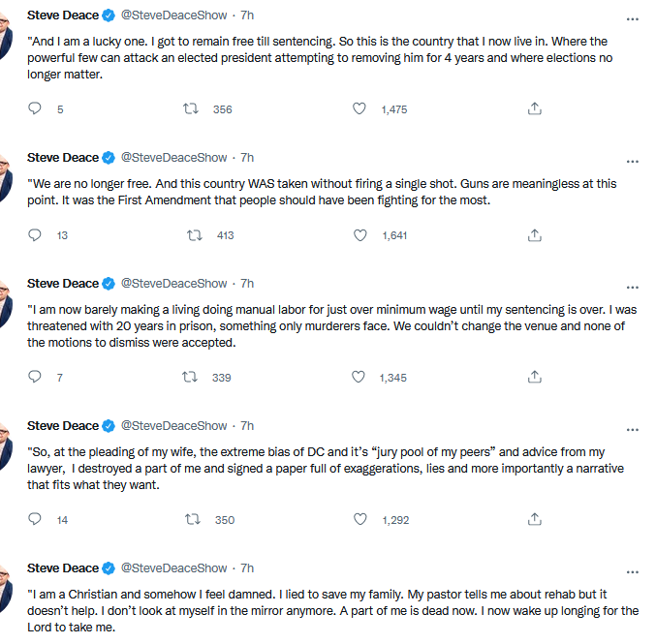The image size is (656, 644).
Task: Like the tweet with 1,345 likes
Action: point(359,378)
